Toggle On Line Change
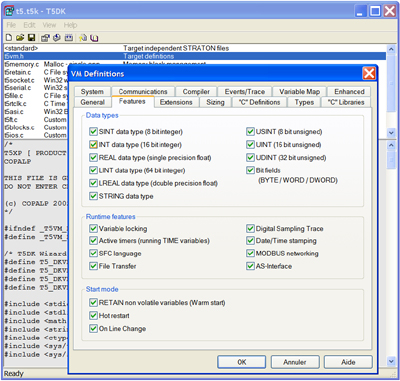The image size is (400, 381). coord(93,328)
